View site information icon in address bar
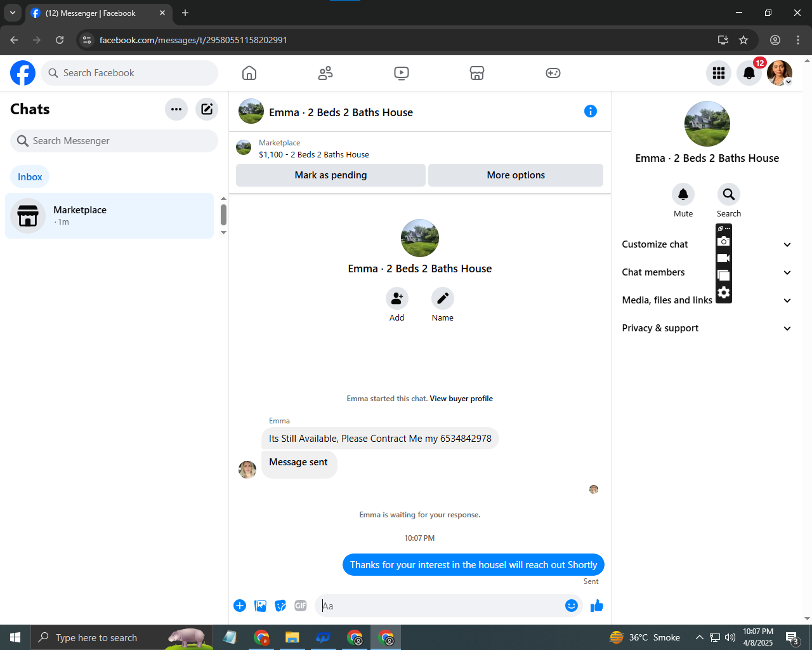The image size is (812, 650). tap(88, 40)
